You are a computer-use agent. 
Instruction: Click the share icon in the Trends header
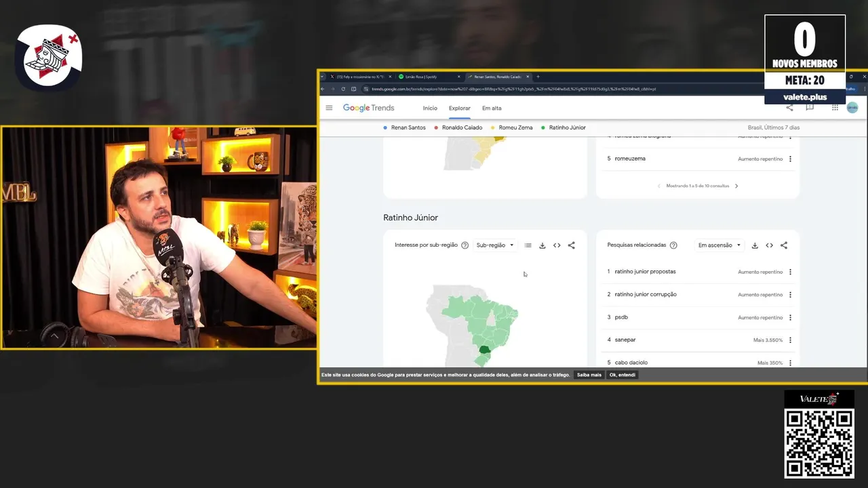click(789, 107)
